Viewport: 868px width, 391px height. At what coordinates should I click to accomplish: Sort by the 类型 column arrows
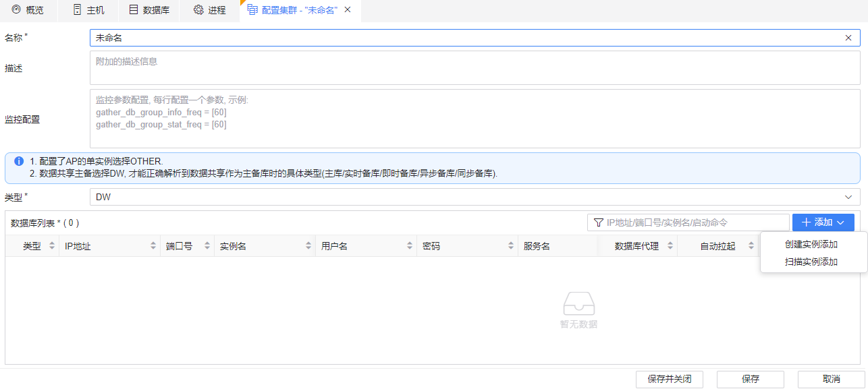click(51, 246)
